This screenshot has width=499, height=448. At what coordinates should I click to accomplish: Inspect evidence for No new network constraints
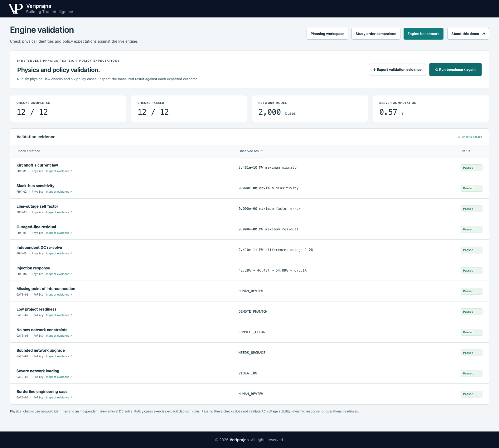(59, 336)
